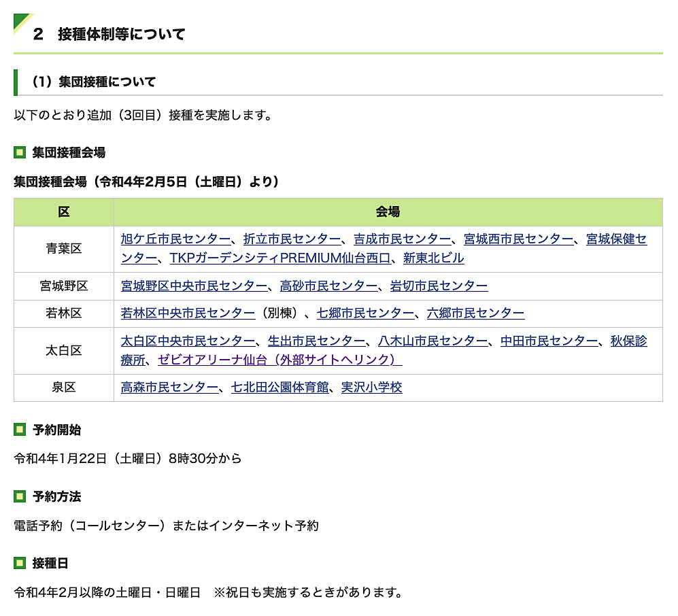
Task: Open the 旭ケ丘市民センター link
Action: [x=175, y=239]
